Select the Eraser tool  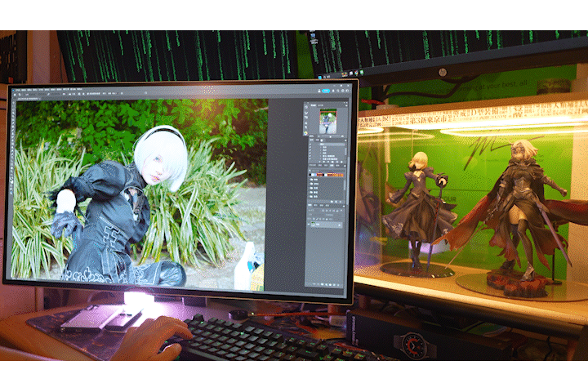coord(13,140)
